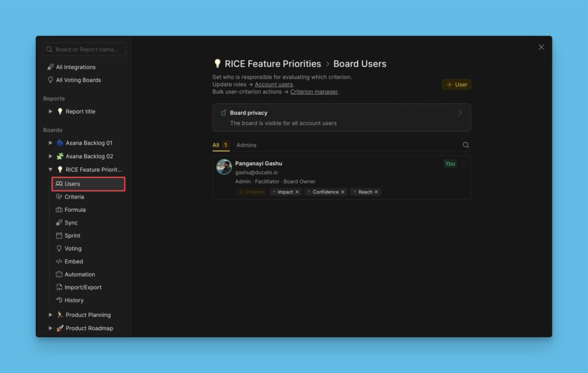Type in the Board or Report name field
This screenshot has width=588, height=373.
click(84, 49)
